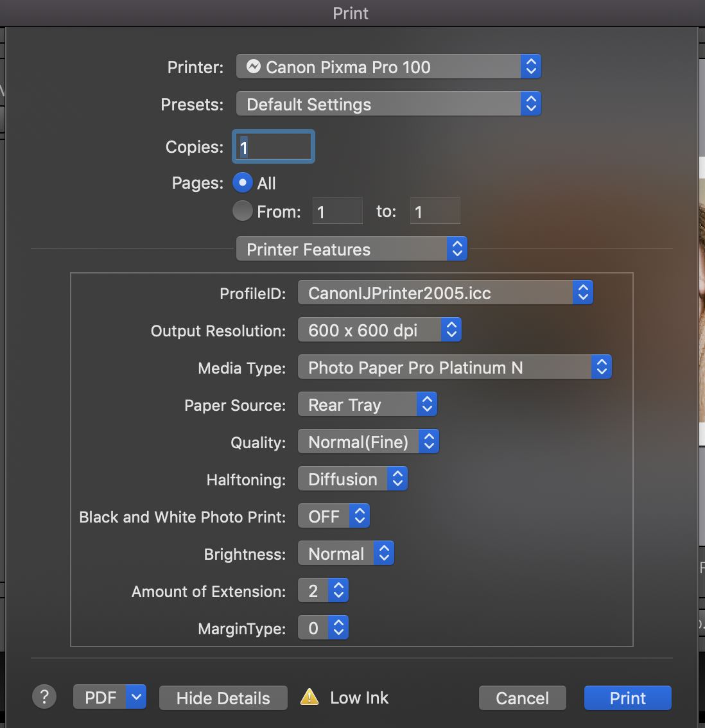Open the Presets dropdown
This screenshot has height=728, width=705.
[x=388, y=104]
